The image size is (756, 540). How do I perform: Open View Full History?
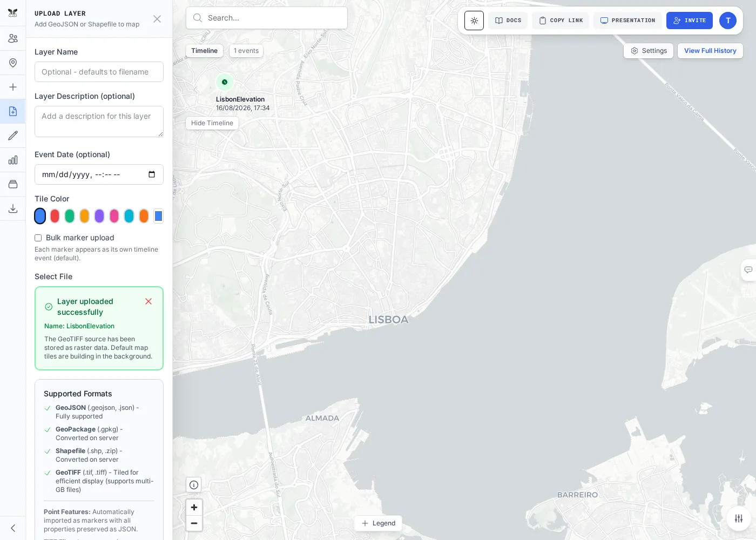pyautogui.click(x=710, y=51)
